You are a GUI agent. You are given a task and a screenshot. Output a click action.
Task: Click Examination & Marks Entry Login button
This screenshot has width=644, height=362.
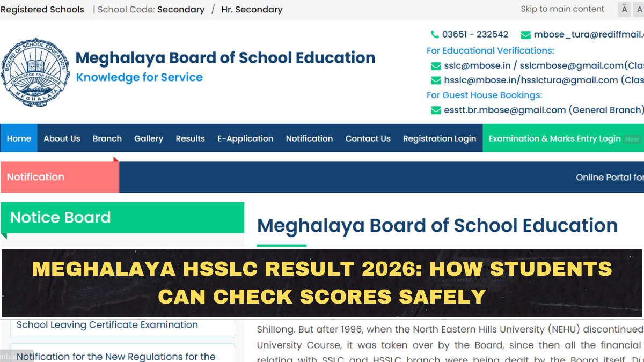(563, 138)
